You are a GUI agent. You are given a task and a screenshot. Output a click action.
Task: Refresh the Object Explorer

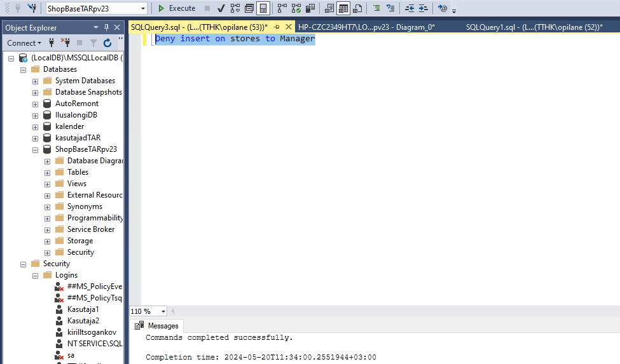pos(107,43)
